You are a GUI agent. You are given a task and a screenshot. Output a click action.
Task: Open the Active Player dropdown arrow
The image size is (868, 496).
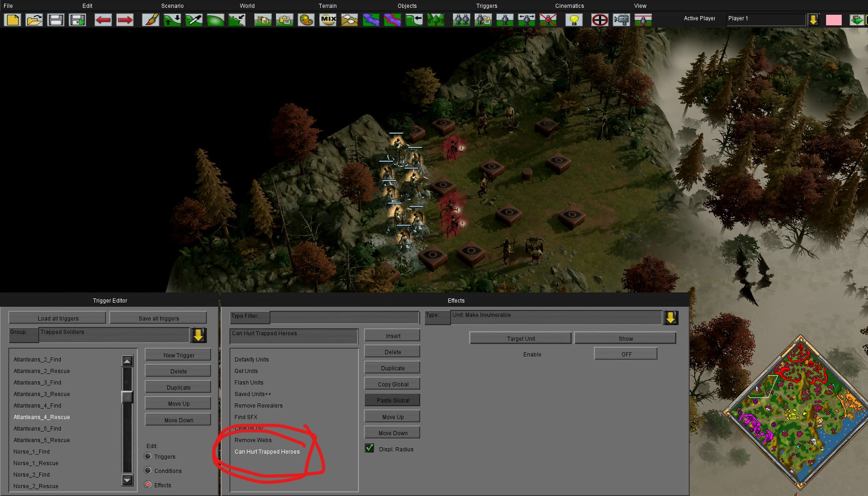[x=814, y=20]
